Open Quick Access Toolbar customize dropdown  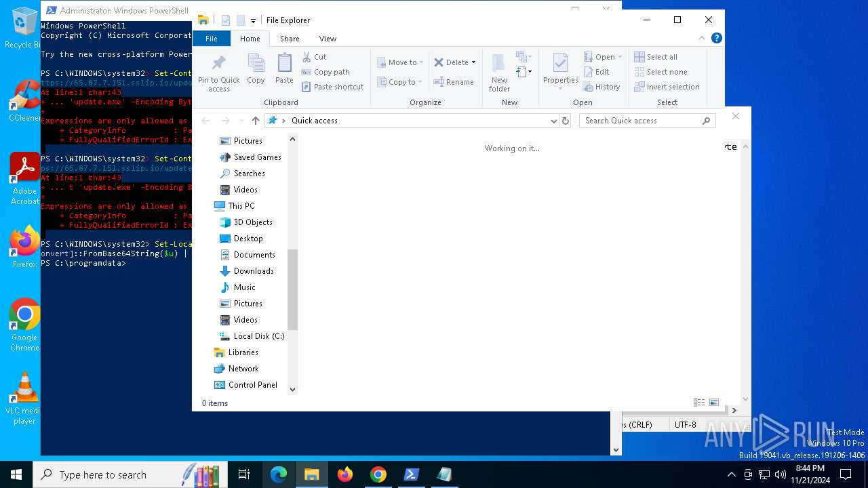(253, 20)
